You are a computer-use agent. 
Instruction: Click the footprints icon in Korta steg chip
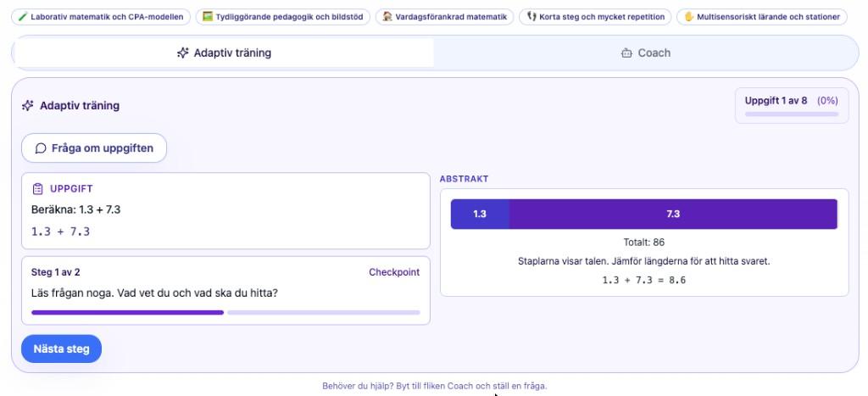[531, 17]
